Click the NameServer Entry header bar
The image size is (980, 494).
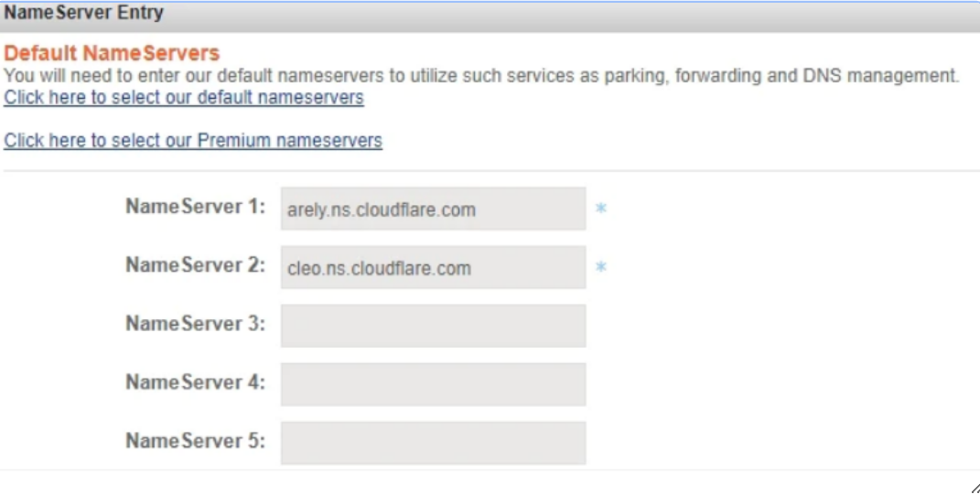tap(490, 16)
